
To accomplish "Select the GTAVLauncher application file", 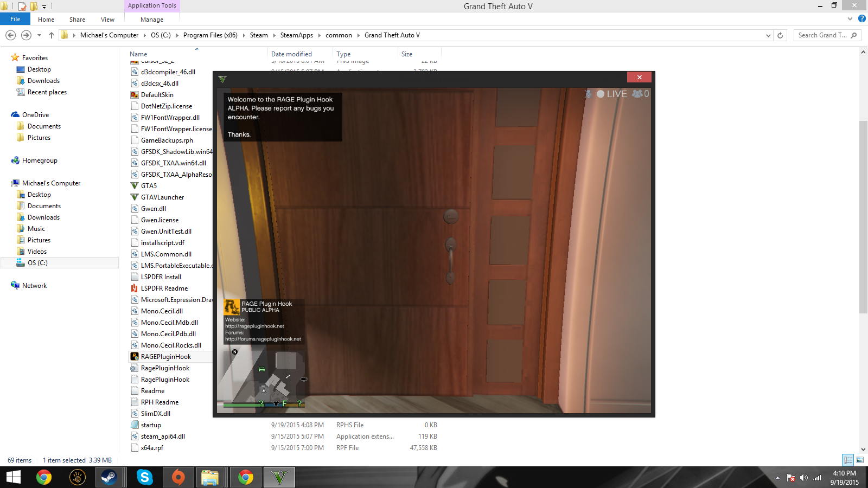I will pyautogui.click(x=162, y=197).
